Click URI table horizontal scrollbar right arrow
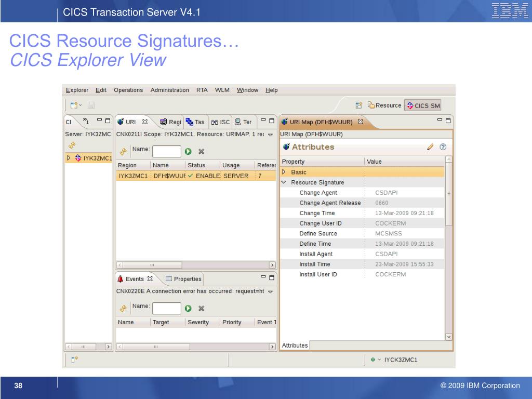This screenshot has height=399, width=532. point(272,264)
